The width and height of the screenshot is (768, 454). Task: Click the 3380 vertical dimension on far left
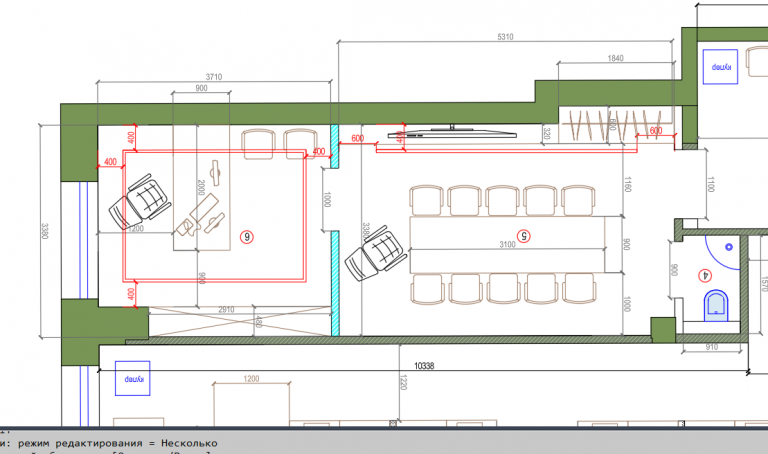pos(45,231)
